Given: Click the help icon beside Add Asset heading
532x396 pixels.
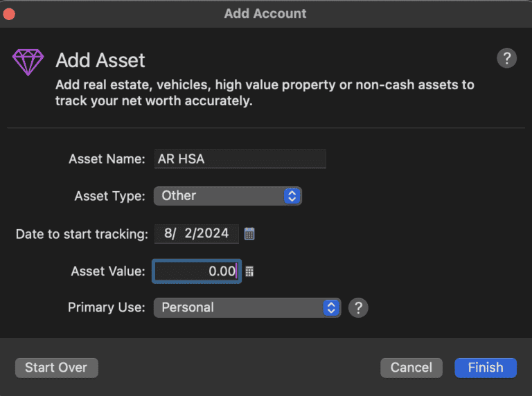Looking at the screenshot, I should coord(506,58).
